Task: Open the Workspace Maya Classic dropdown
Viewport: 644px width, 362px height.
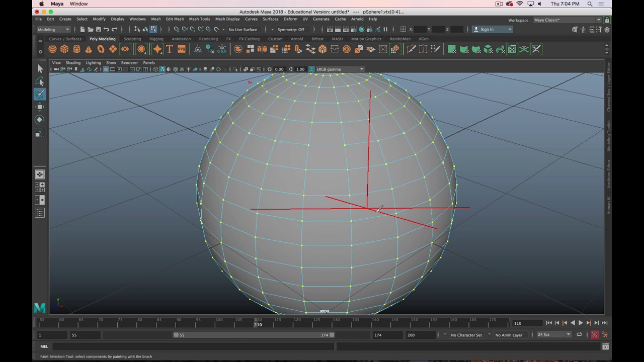Action: pos(567,20)
